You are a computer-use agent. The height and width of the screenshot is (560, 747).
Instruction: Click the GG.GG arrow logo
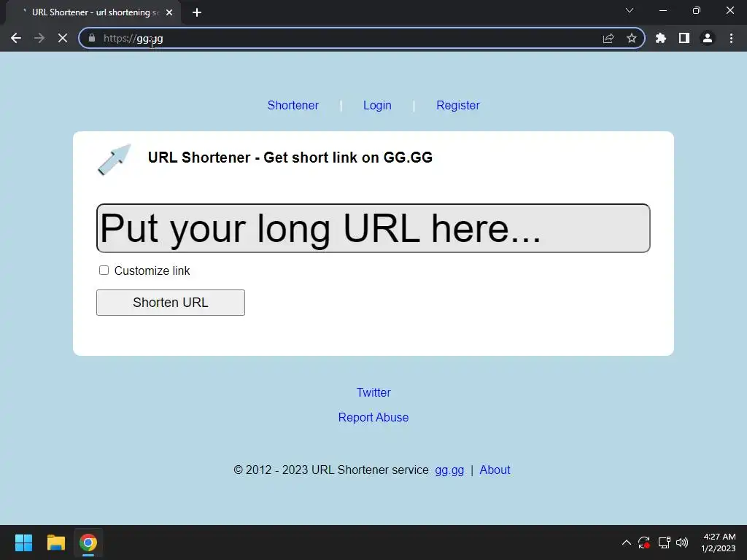point(115,159)
